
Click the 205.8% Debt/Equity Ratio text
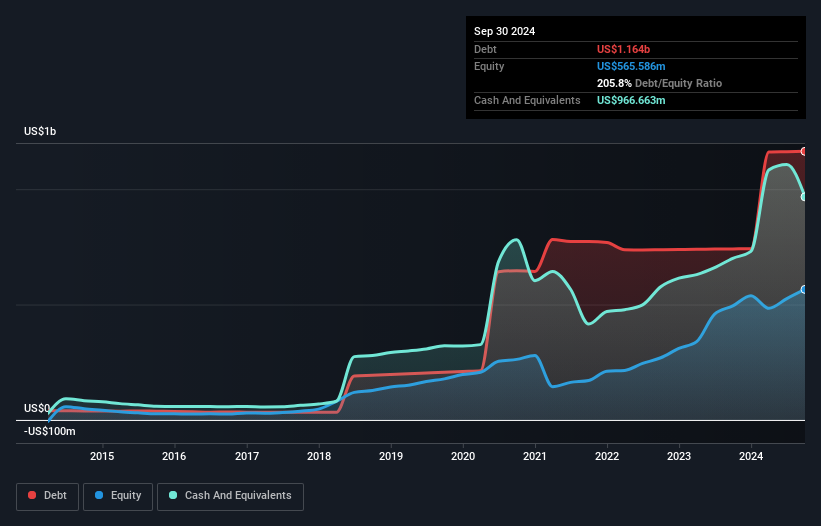659,83
